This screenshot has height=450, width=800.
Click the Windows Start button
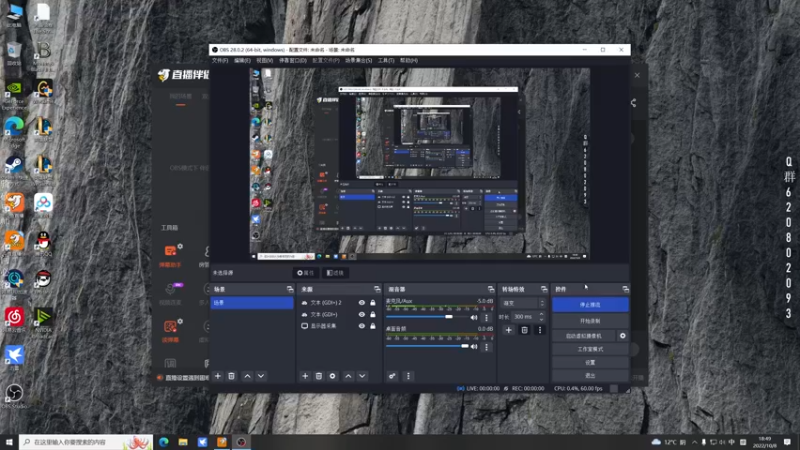point(9,442)
